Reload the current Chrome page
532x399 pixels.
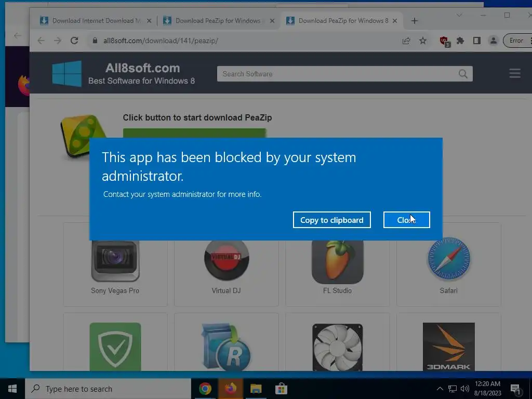pos(74,41)
